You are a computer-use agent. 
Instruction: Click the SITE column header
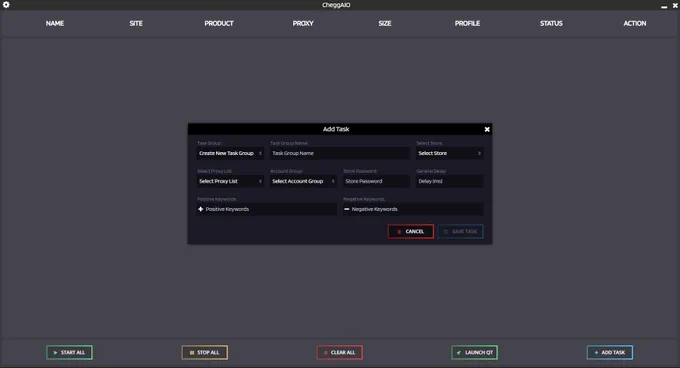click(x=136, y=23)
